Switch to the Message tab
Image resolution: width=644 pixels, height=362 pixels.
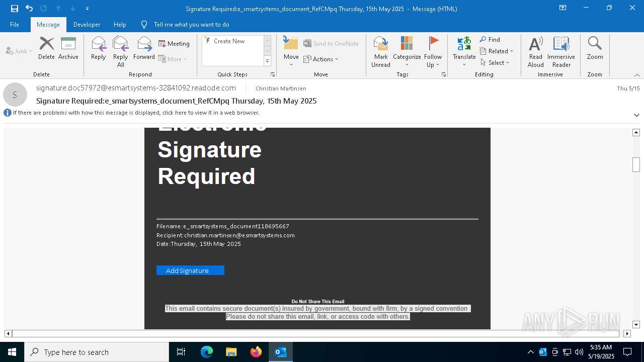48,25
